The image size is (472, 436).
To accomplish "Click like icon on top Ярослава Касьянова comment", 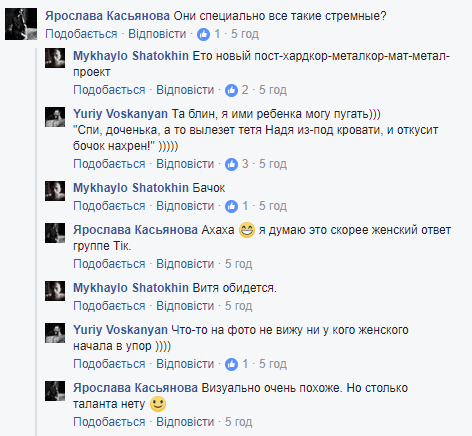I will tap(203, 34).
